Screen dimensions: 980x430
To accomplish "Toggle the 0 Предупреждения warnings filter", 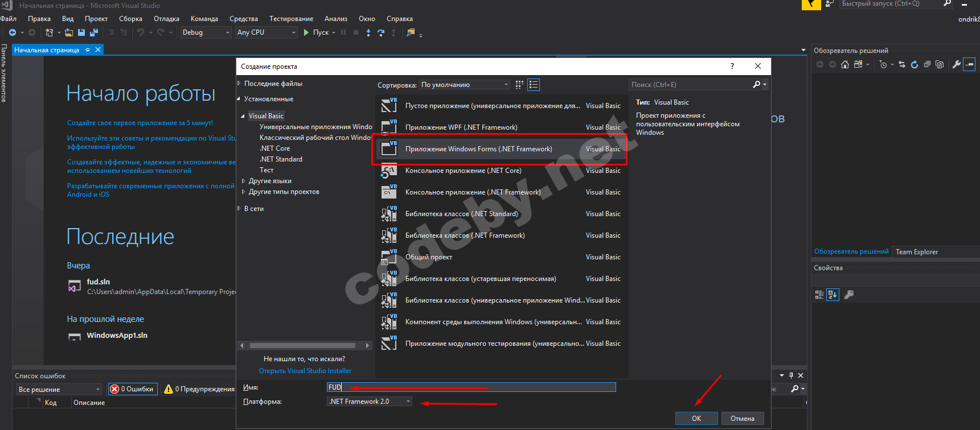I will pyautogui.click(x=199, y=389).
